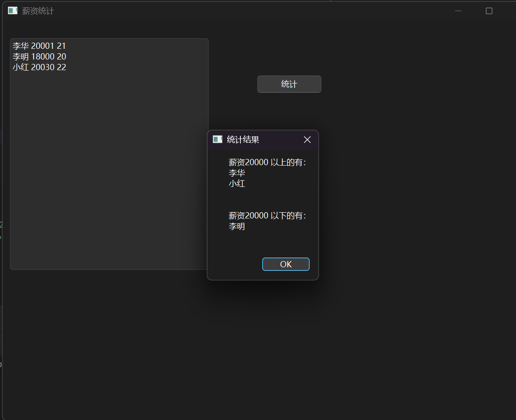Image resolution: width=516 pixels, height=420 pixels.
Task: Click the OK button in results dialog
Action: click(286, 264)
